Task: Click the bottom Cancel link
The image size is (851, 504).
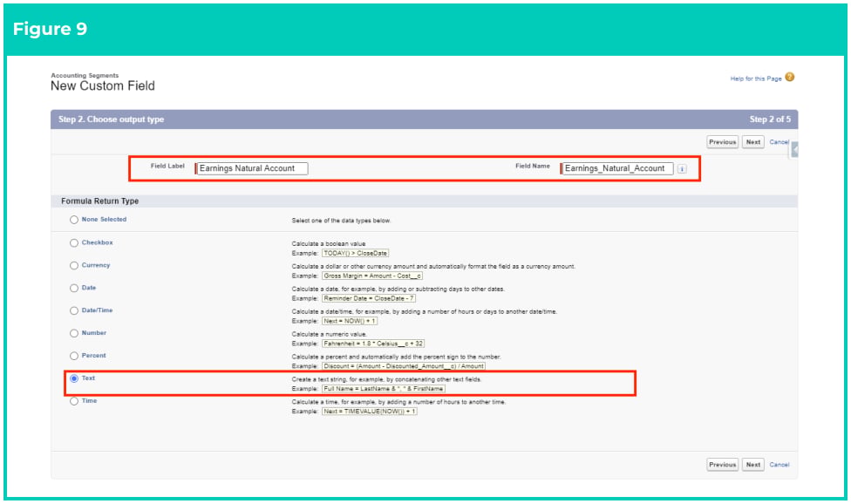Action: (780, 465)
